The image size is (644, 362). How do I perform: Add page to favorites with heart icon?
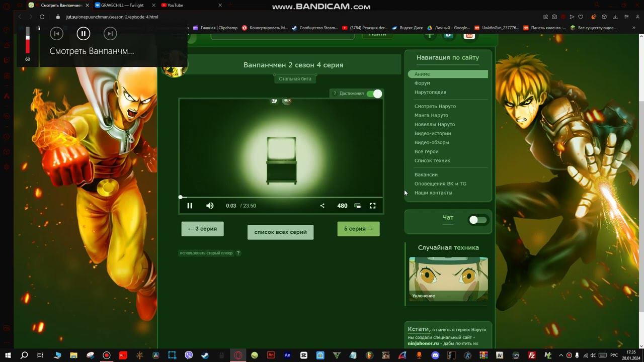(581, 17)
